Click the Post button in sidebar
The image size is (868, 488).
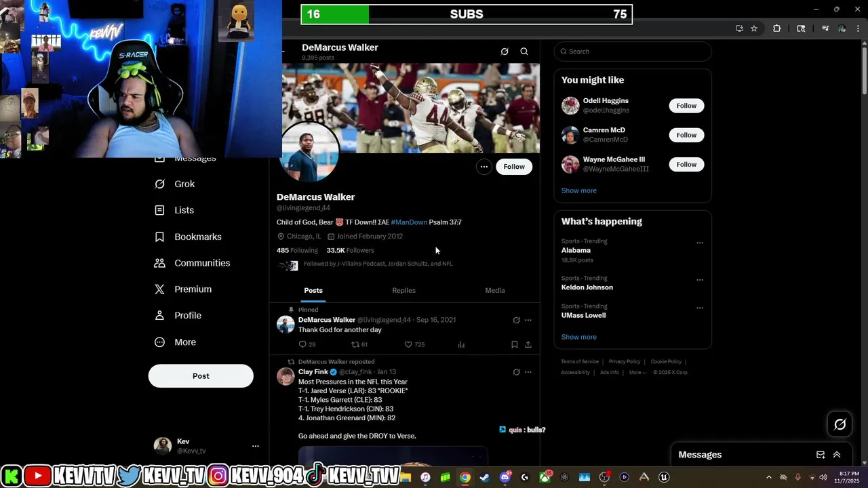pyautogui.click(x=201, y=376)
